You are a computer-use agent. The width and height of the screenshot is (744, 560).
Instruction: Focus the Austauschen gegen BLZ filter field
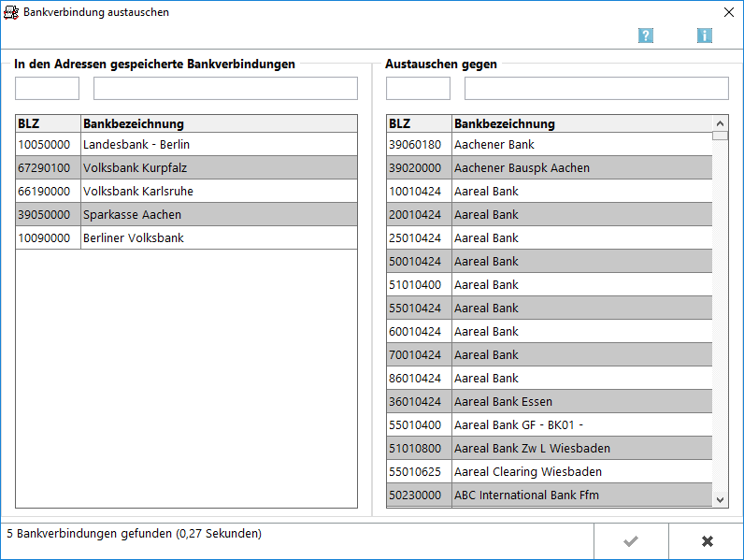click(x=418, y=88)
